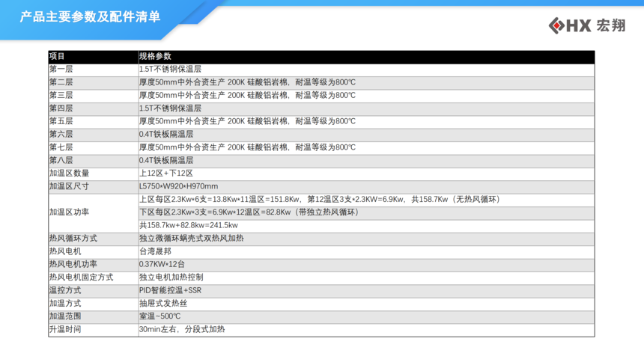The height and width of the screenshot is (362, 644).
Task: Click the 第八层 row label
Action: 61,160
